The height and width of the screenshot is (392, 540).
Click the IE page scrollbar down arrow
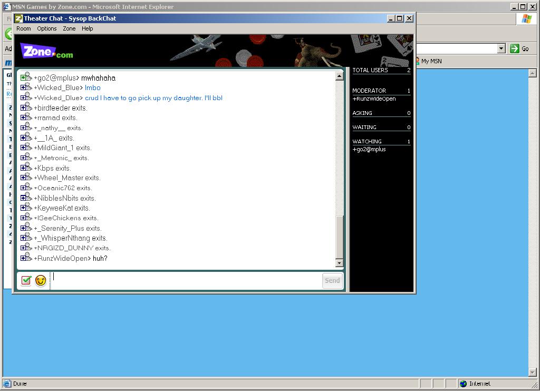tap(533, 373)
